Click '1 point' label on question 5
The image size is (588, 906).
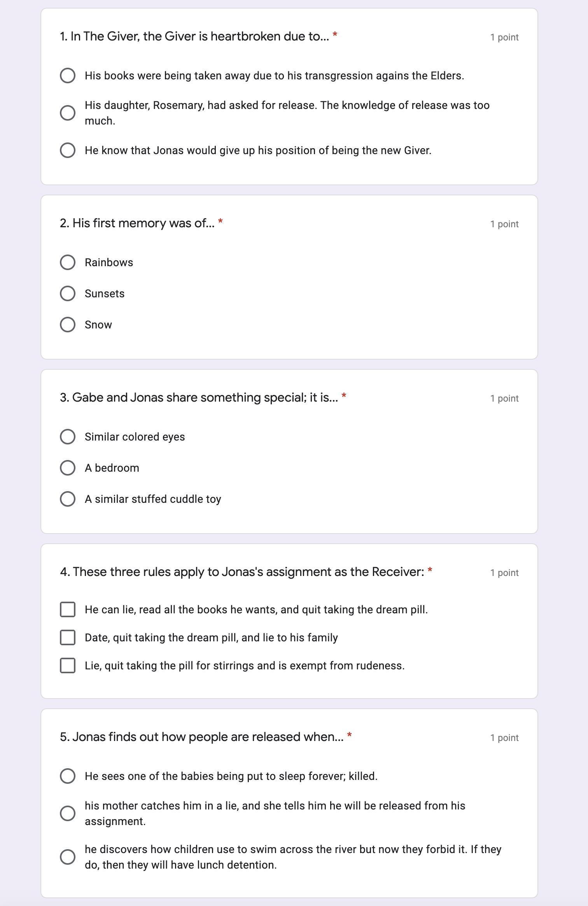504,738
